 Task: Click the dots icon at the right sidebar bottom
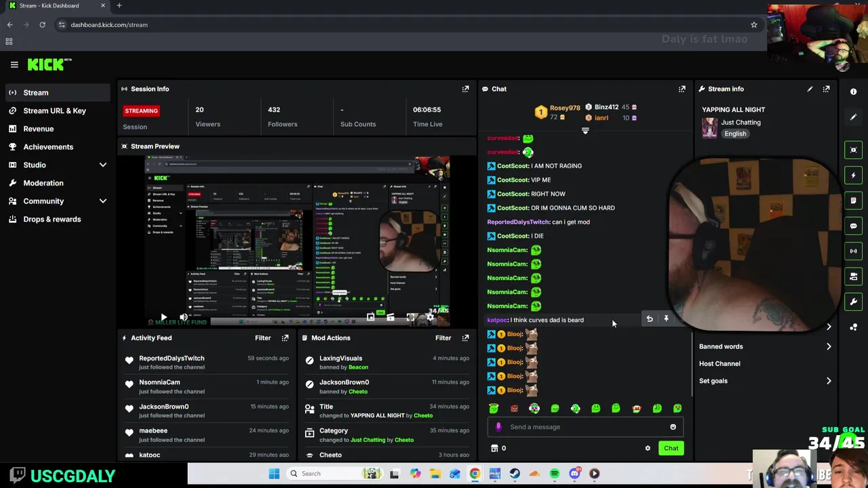click(x=854, y=327)
